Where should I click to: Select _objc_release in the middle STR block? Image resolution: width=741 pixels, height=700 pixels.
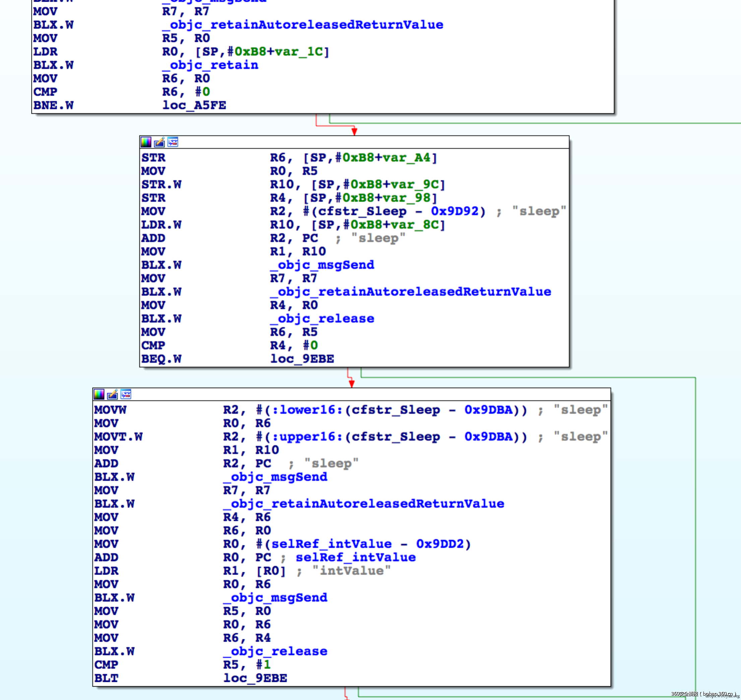(x=322, y=319)
